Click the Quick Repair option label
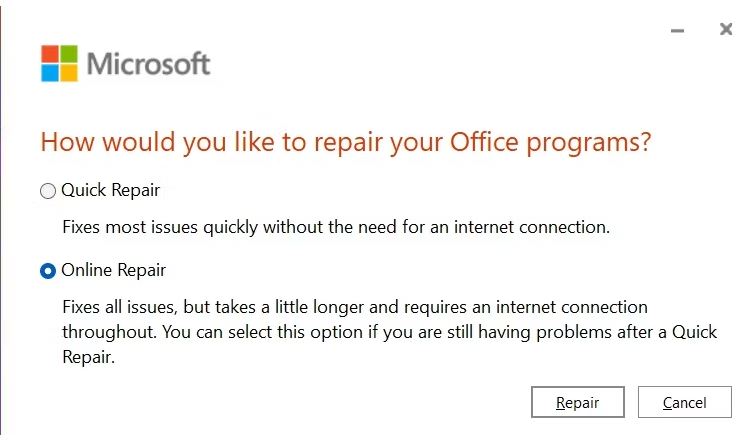 110,190
